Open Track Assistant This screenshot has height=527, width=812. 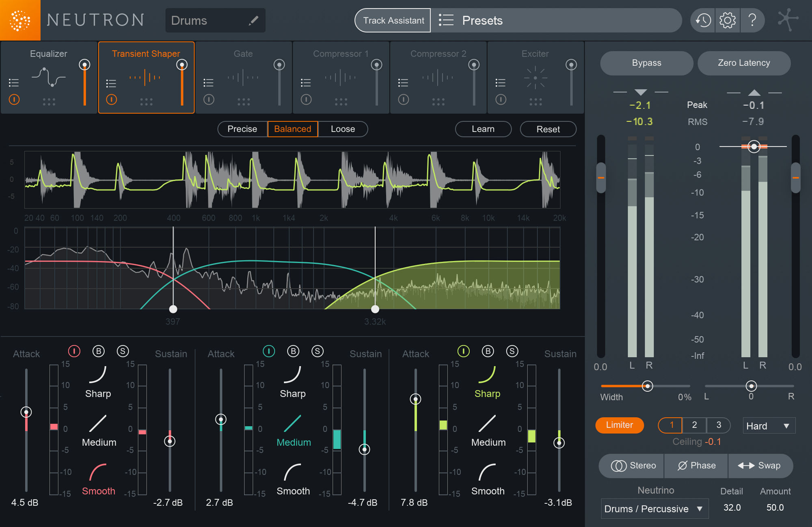(x=392, y=20)
